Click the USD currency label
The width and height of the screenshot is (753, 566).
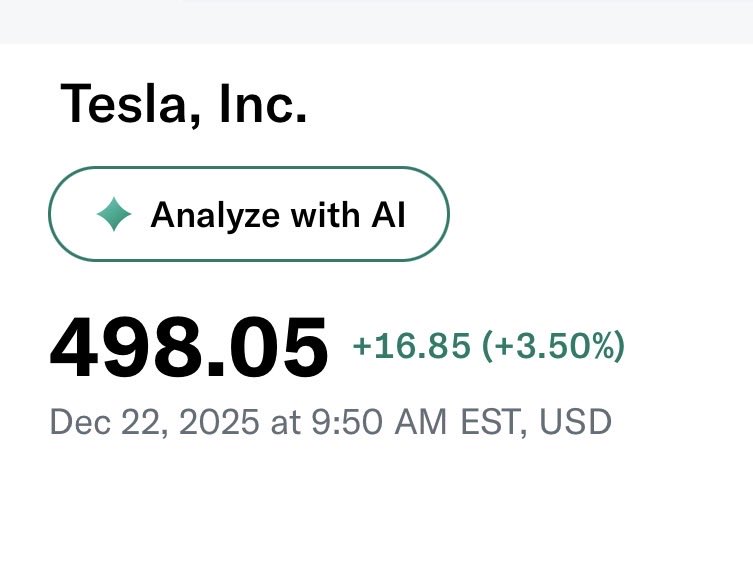point(575,422)
